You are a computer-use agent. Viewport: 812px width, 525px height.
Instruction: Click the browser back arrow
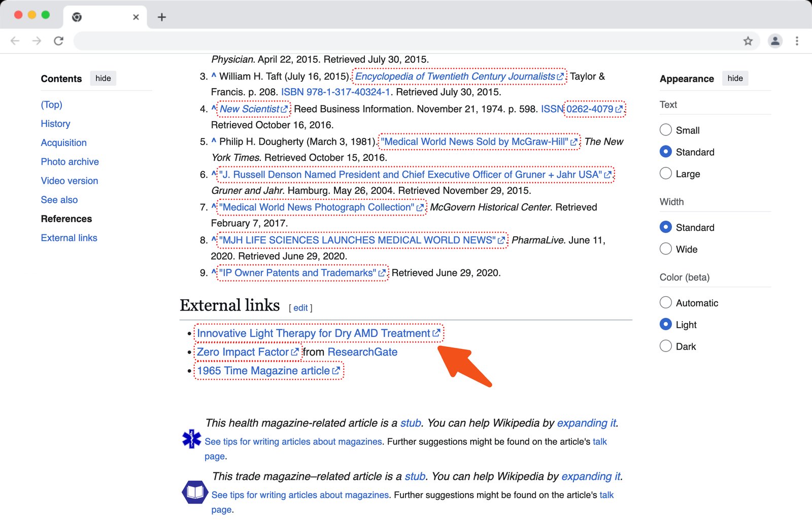pyautogui.click(x=15, y=41)
